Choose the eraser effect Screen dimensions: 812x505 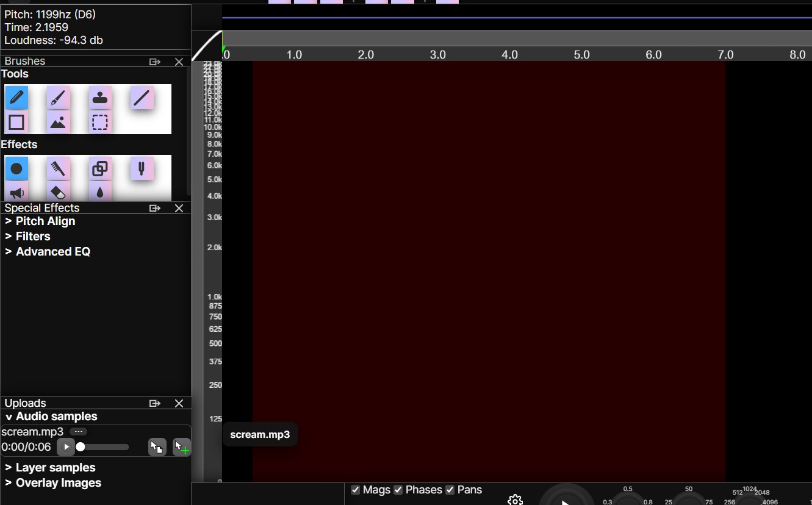click(58, 192)
